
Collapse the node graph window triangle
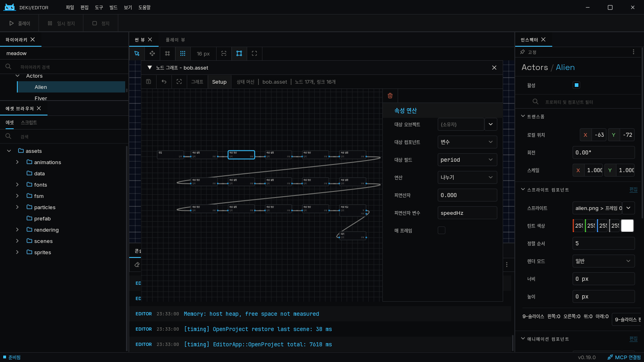click(150, 68)
